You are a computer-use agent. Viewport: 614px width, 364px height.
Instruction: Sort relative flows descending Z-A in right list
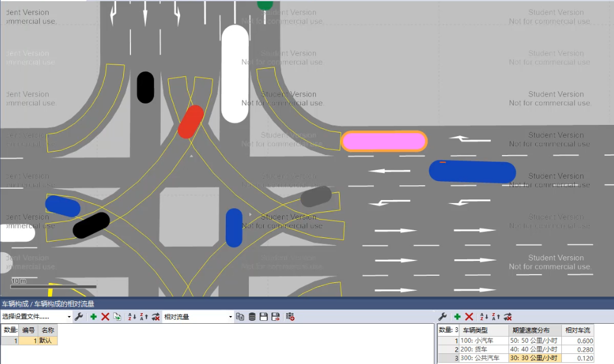pos(495,317)
